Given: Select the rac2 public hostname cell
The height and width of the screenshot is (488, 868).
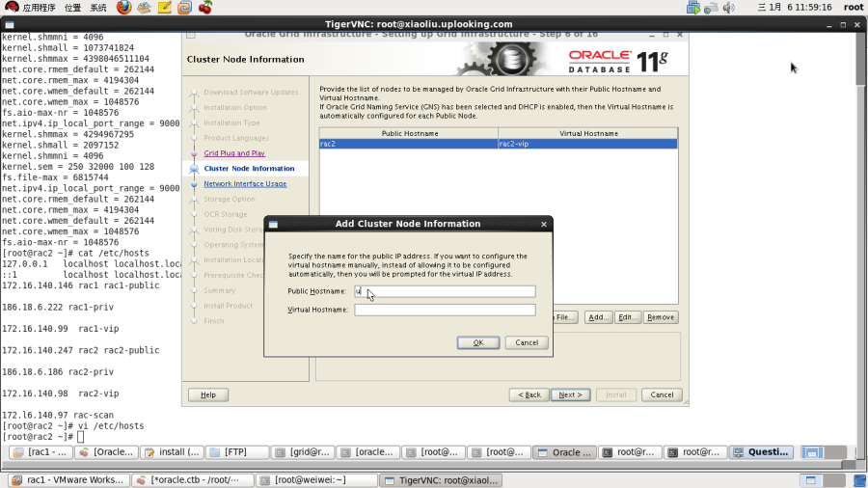Looking at the screenshot, I should pos(409,144).
